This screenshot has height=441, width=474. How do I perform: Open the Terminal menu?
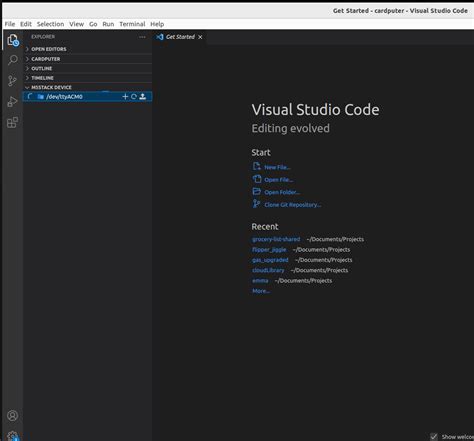tap(132, 24)
